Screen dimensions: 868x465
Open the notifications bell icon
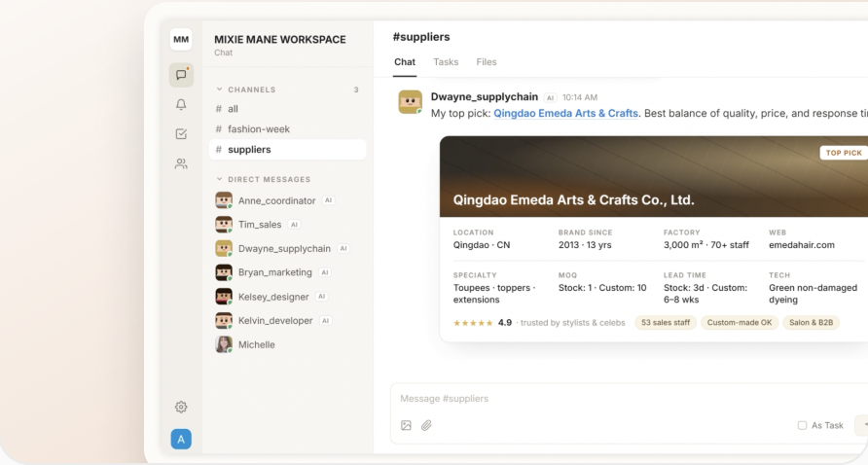pos(181,105)
